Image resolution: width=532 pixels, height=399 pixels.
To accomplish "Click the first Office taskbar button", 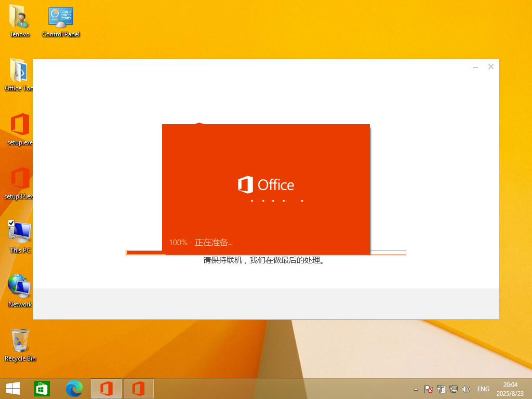I will [107, 389].
